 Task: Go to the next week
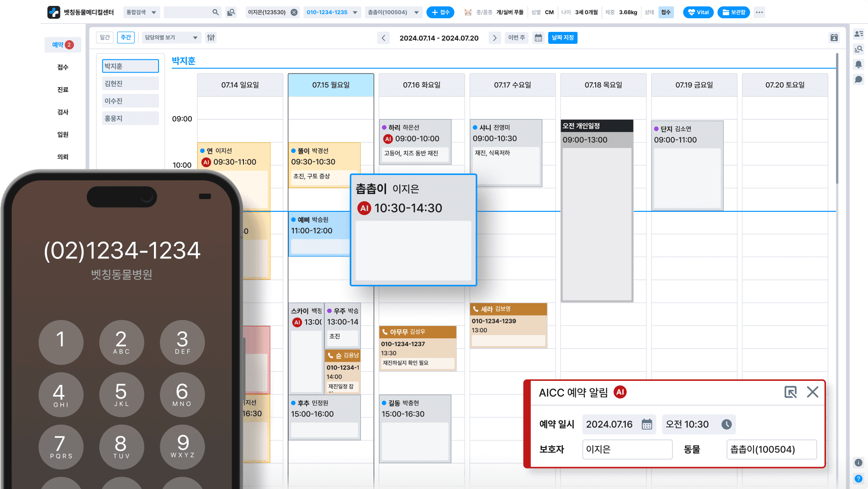coord(494,38)
